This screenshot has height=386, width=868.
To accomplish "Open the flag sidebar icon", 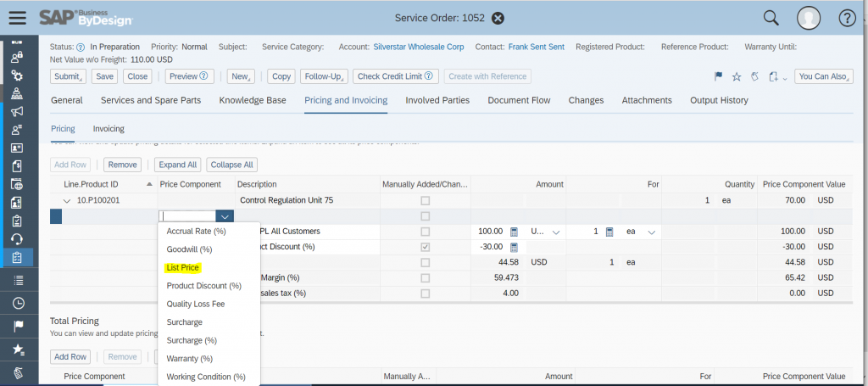I will (x=19, y=326).
